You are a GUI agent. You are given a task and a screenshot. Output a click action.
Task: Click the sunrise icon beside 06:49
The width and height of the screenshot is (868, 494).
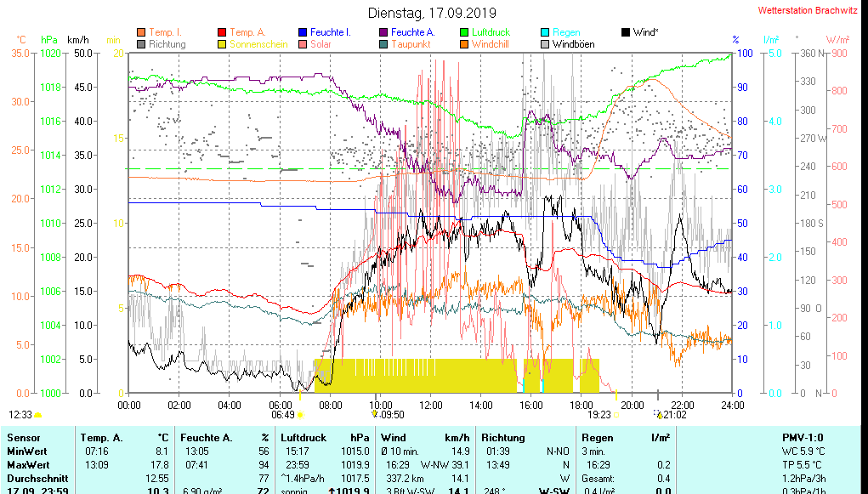[300, 414]
